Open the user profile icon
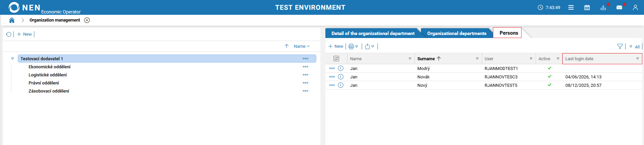 coord(635,7)
